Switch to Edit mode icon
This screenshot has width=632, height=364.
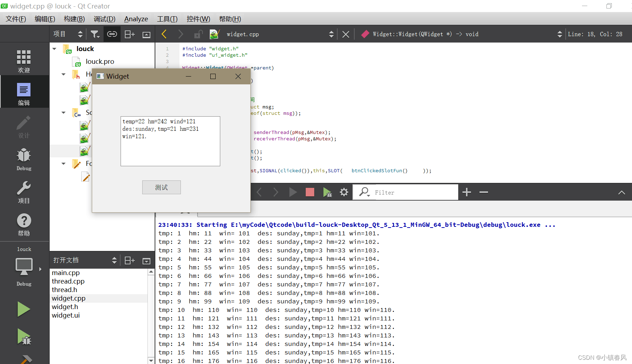pos(24,94)
